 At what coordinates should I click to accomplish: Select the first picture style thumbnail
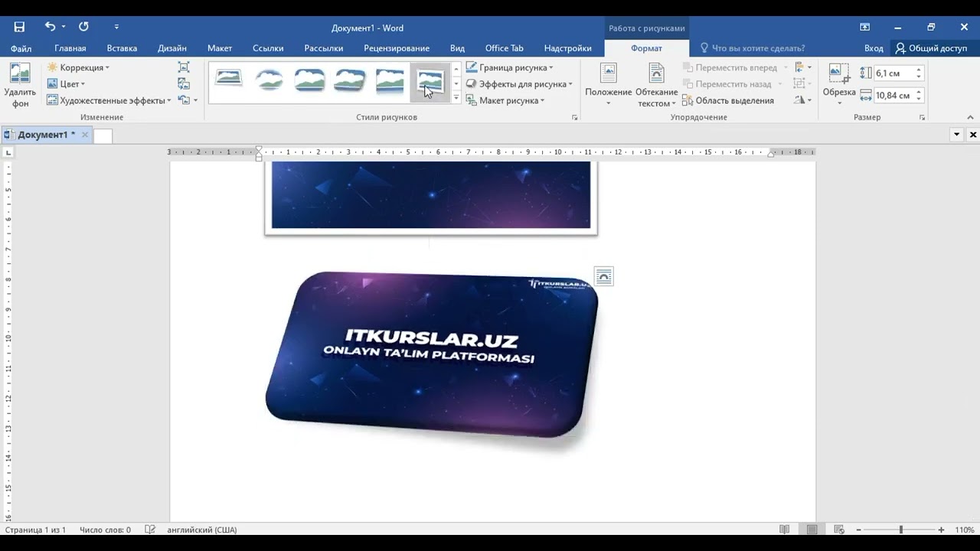229,79
